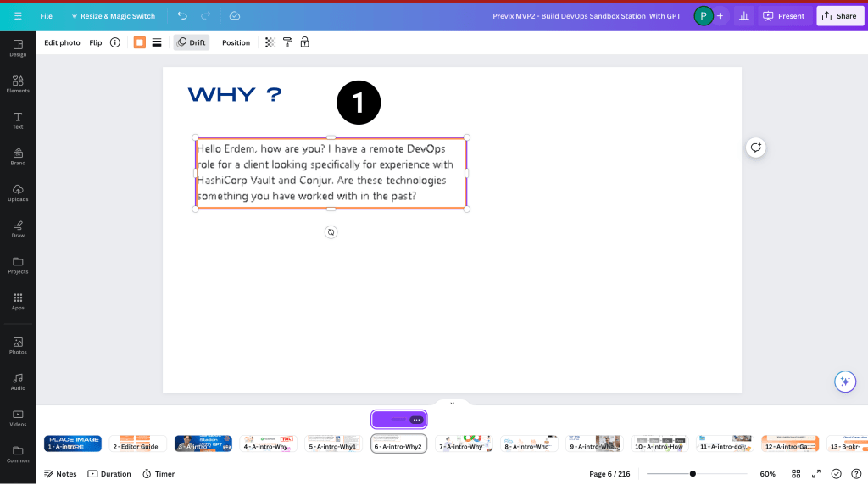The image size is (868, 485).
Task: Add a comment using bubble icon
Action: click(755, 148)
